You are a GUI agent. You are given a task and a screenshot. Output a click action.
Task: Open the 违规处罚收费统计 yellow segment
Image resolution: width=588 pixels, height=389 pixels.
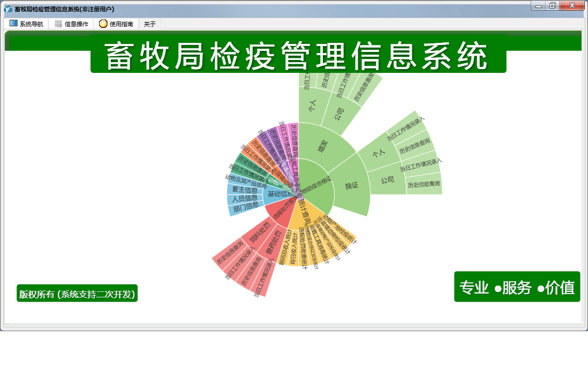coord(303,248)
